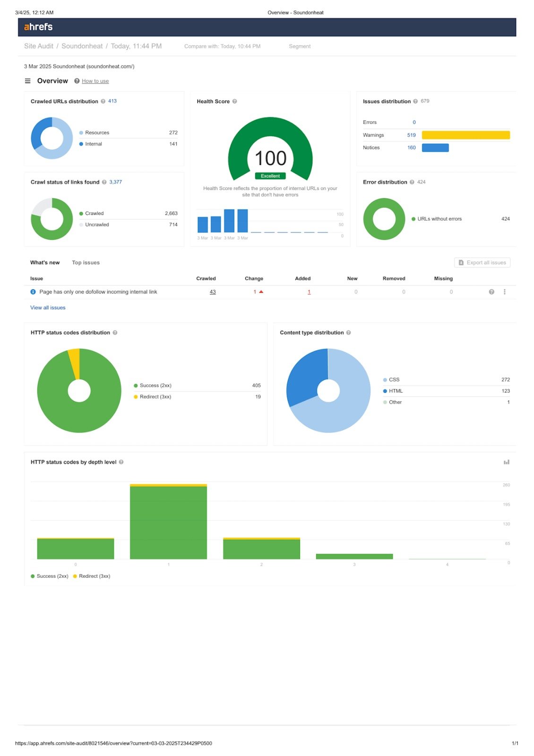Click the Export all issues button

[482, 263]
